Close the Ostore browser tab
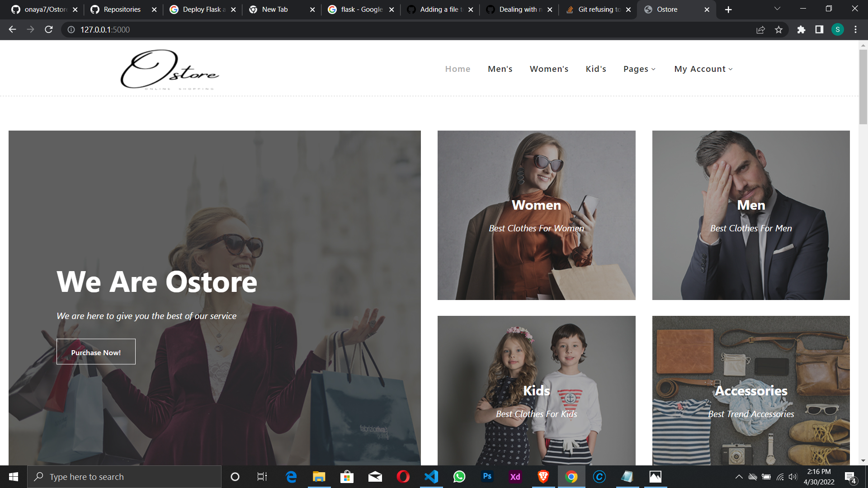The height and width of the screenshot is (488, 868). pyautogui.click(x=707, y=9)
